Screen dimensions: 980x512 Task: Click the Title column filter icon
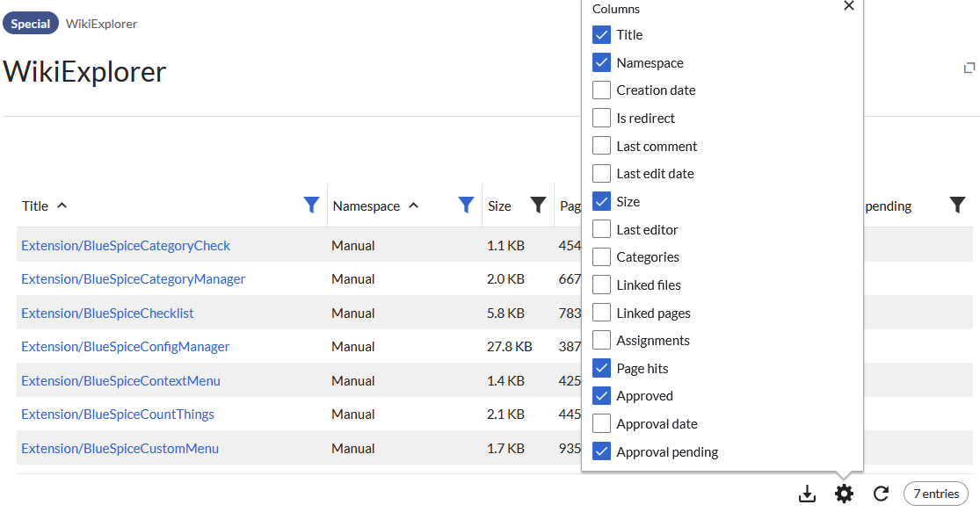(311, 206)
